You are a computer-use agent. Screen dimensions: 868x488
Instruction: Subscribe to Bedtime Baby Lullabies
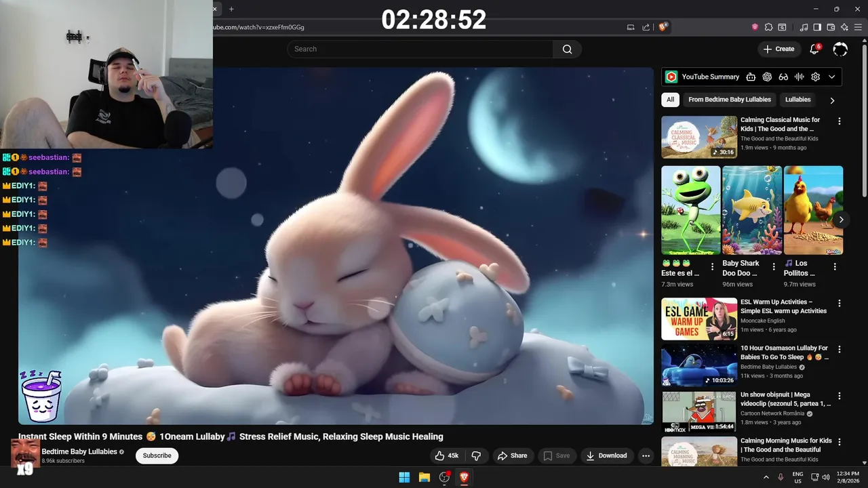coord(157,455)
